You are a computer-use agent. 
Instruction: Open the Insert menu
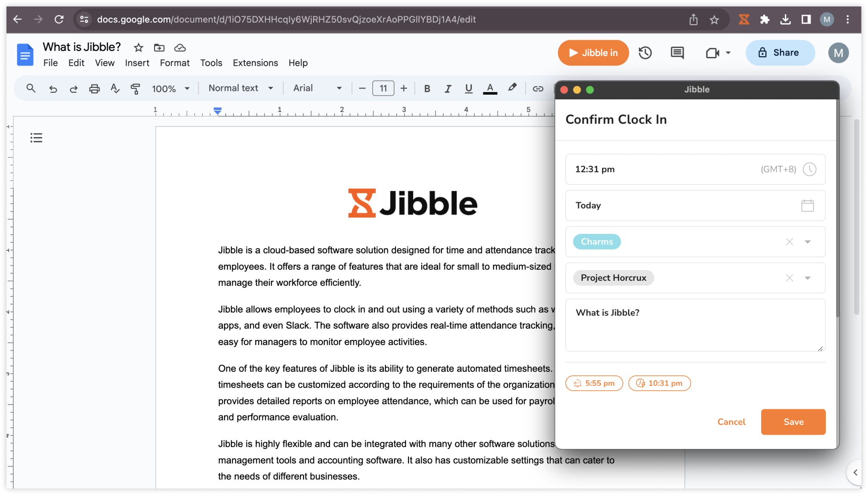(137, 63)
